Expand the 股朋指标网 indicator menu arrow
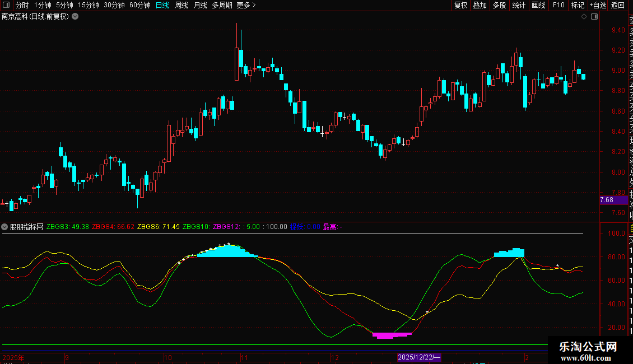The image size is (633, 364). pyautogui.click(x=5, y=227)
